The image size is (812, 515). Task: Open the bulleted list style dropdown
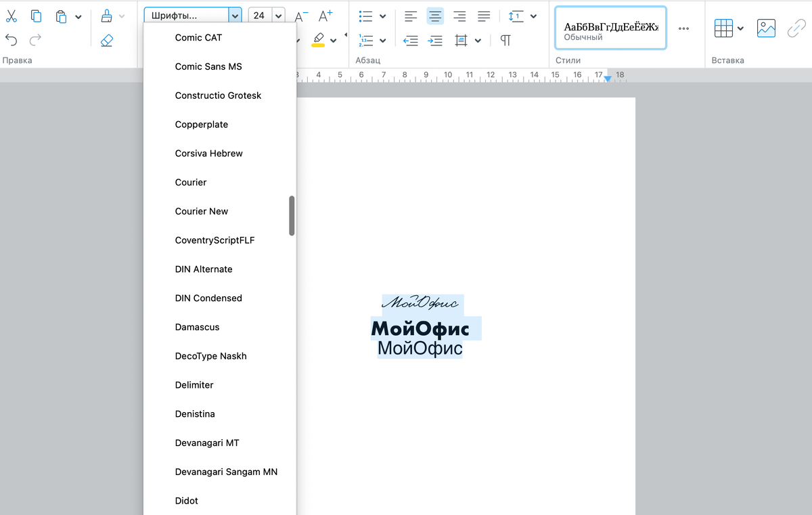[x=383, y=17]
